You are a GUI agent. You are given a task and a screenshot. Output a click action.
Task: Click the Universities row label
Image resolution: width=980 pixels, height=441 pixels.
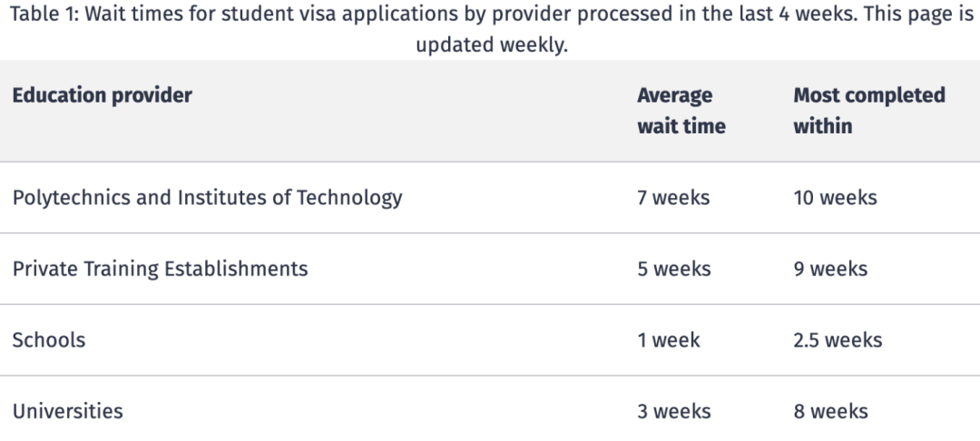pos(67,411)
